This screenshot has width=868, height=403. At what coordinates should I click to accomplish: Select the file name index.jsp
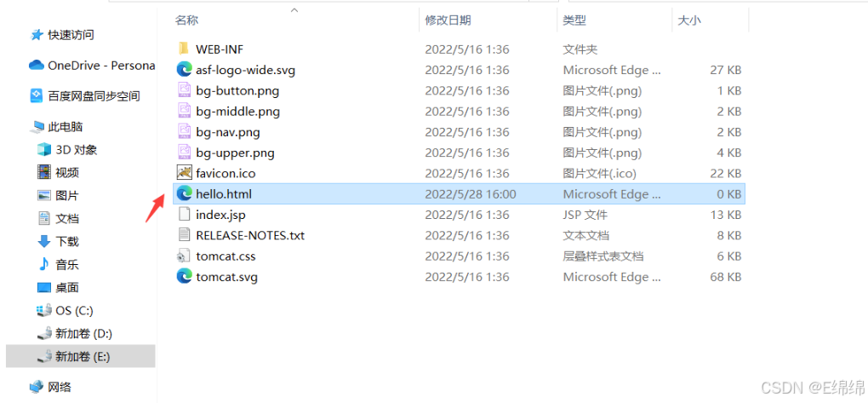(220, 215)
